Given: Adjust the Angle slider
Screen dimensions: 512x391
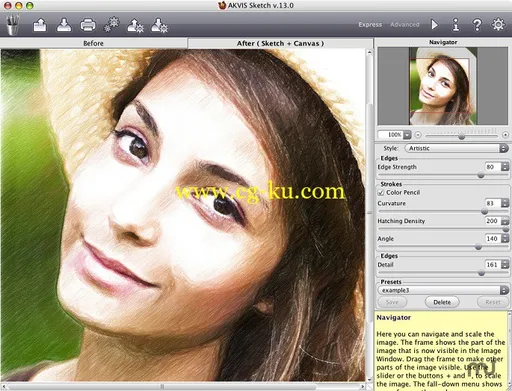Looking at the screenshot, I should pyautogui.click(x=478, y=247).
